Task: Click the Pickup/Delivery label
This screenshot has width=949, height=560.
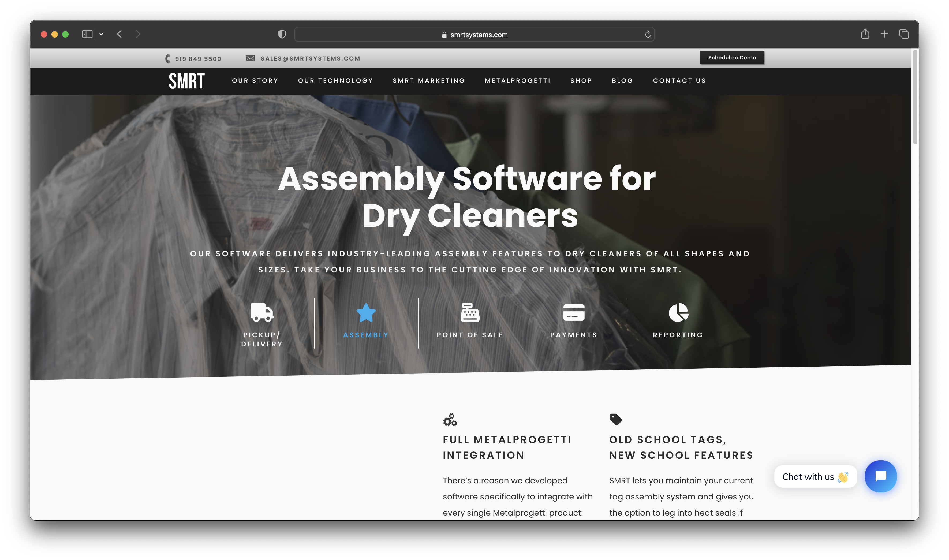Action: click(262, 340)
